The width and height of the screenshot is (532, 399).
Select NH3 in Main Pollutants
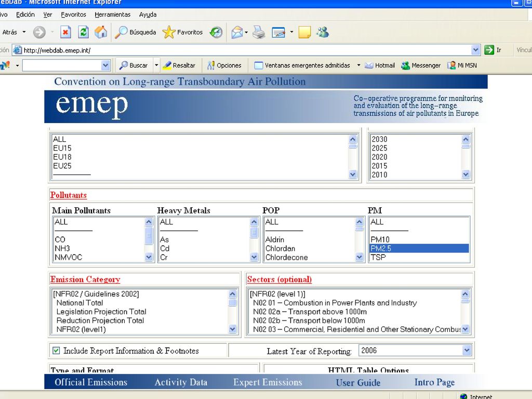tap(62, 248)
